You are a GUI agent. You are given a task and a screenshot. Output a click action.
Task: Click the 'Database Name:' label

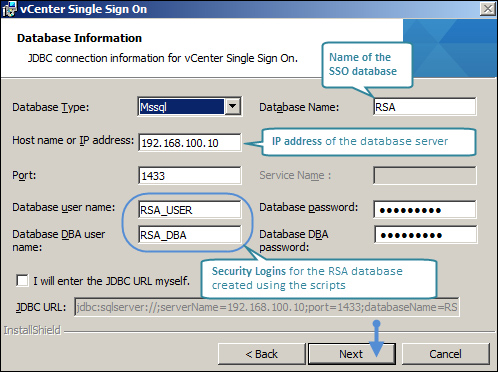[299, 107]
